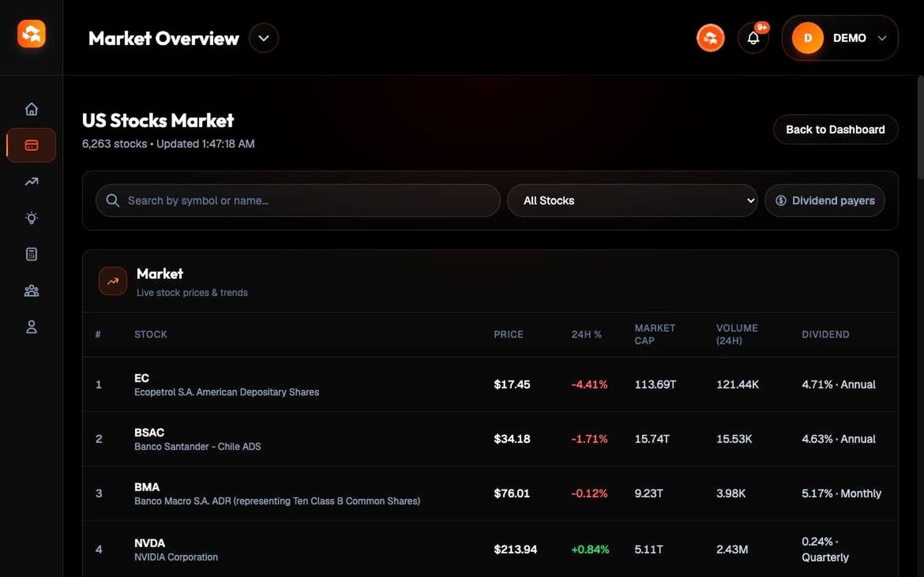The height and width of the screenshot is (577, 924).
Task: Open the DEMO account dropdown
Action: click(x=840, y=38)
